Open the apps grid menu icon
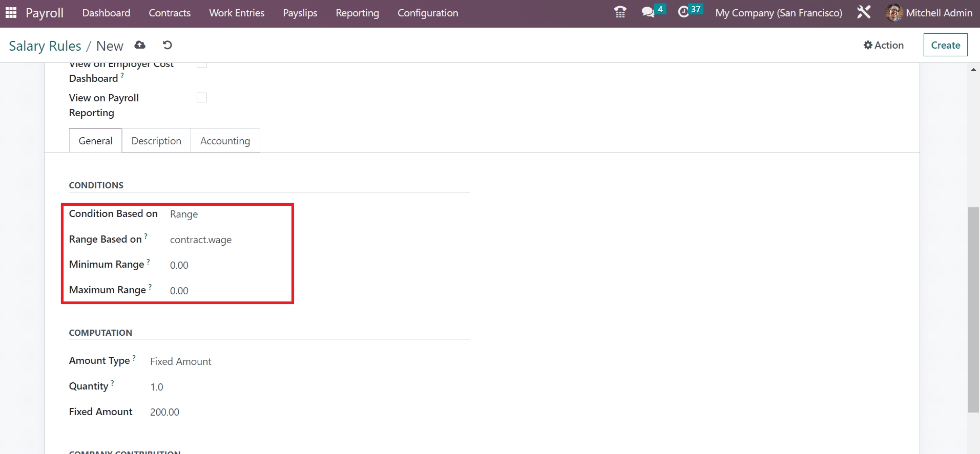This screenshot has height=454, width=980. tap(11, 13)
